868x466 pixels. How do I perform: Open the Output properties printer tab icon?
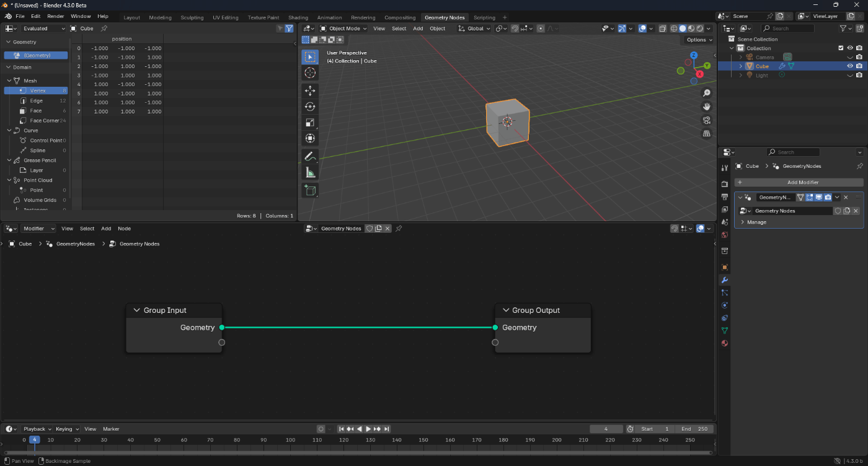(x=724, y=197)
